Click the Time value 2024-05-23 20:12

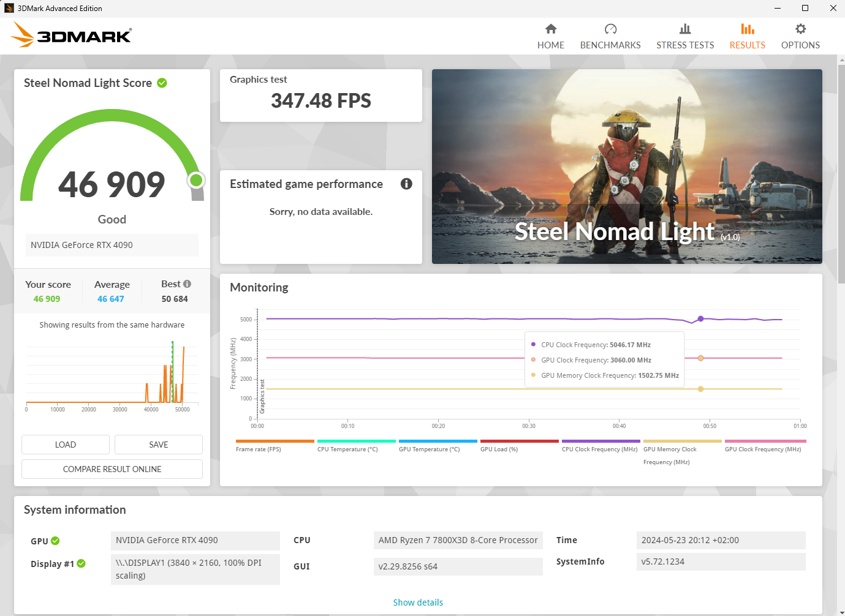tap(721, 540)
